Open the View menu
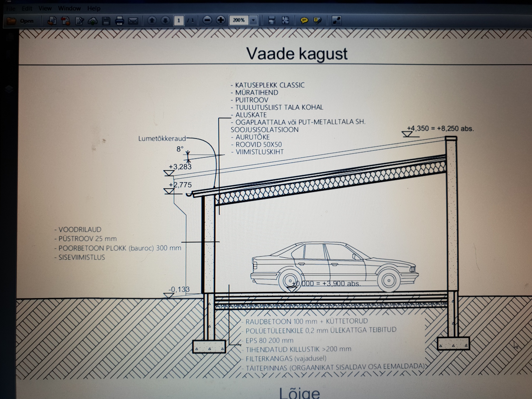This screenshot has width=532, height=399. pyautogui.click(x=45, y=8)
